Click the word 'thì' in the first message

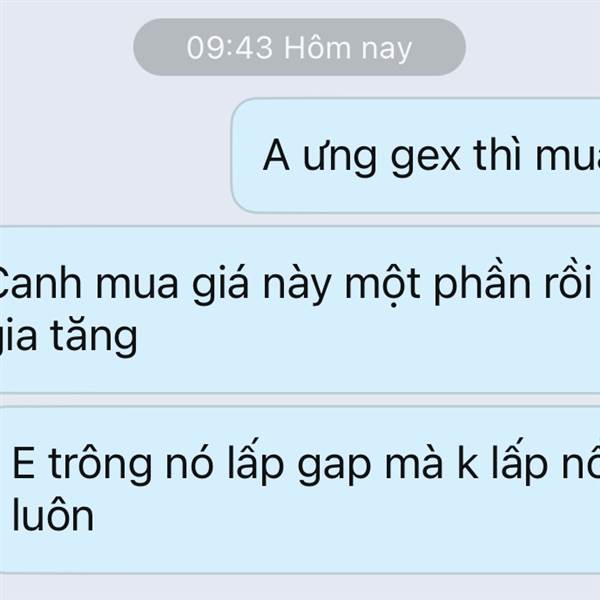click(x=497, y=154)
